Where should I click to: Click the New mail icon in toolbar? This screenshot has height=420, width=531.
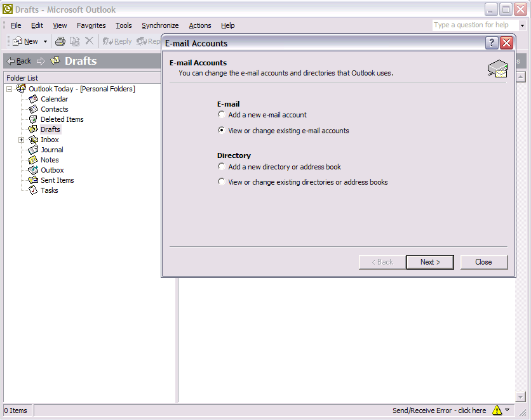(17, 41)
